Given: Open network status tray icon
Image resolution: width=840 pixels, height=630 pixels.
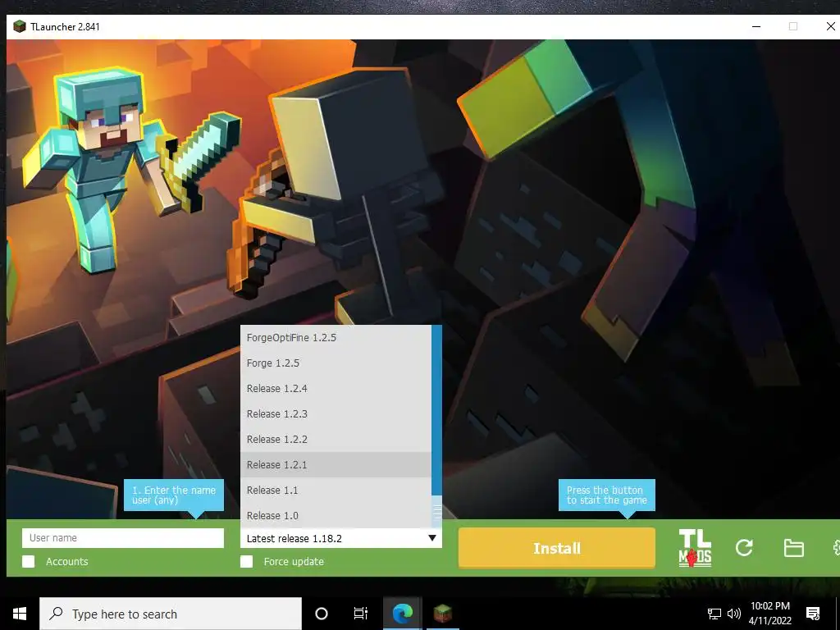Looking at the screenshot, I should tap(714, 614).
